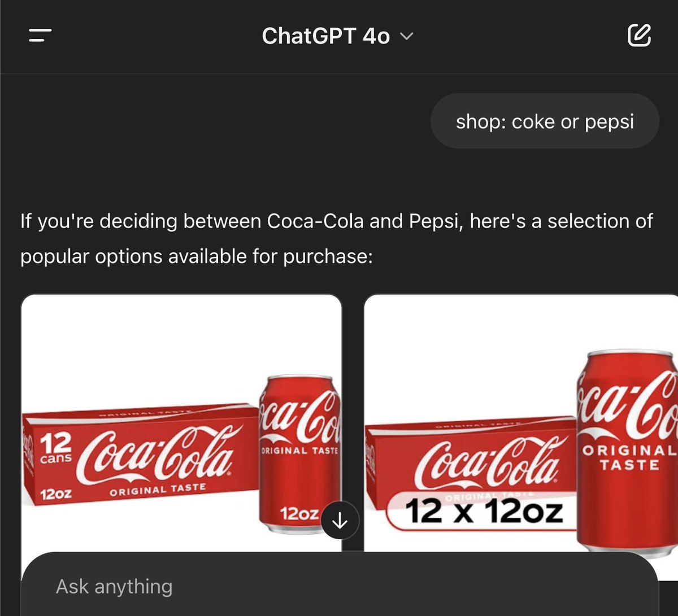This screenshot has width=678, height=616.
Task: Select the 'shop: coke or pepsi' message bubble
Action: (x=545, y=121)
